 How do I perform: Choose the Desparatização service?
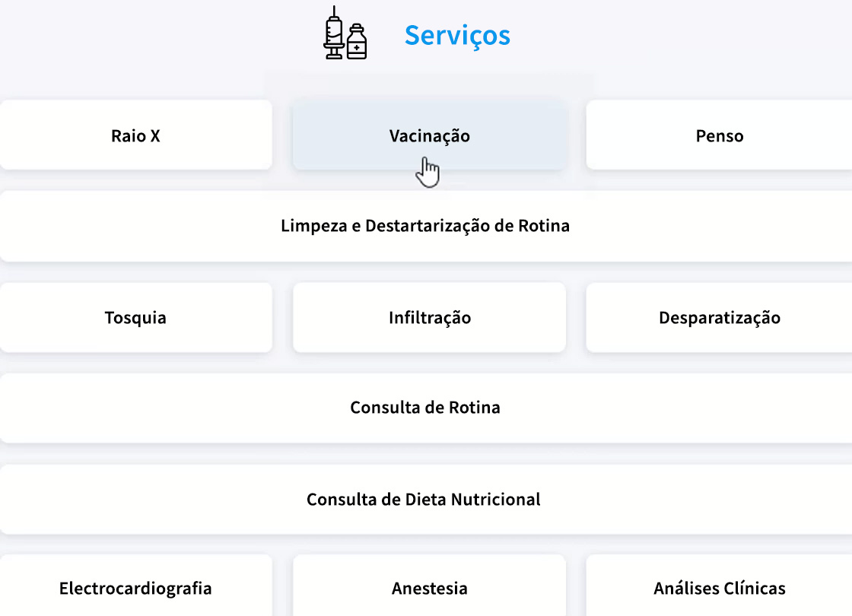click(719, 317)
